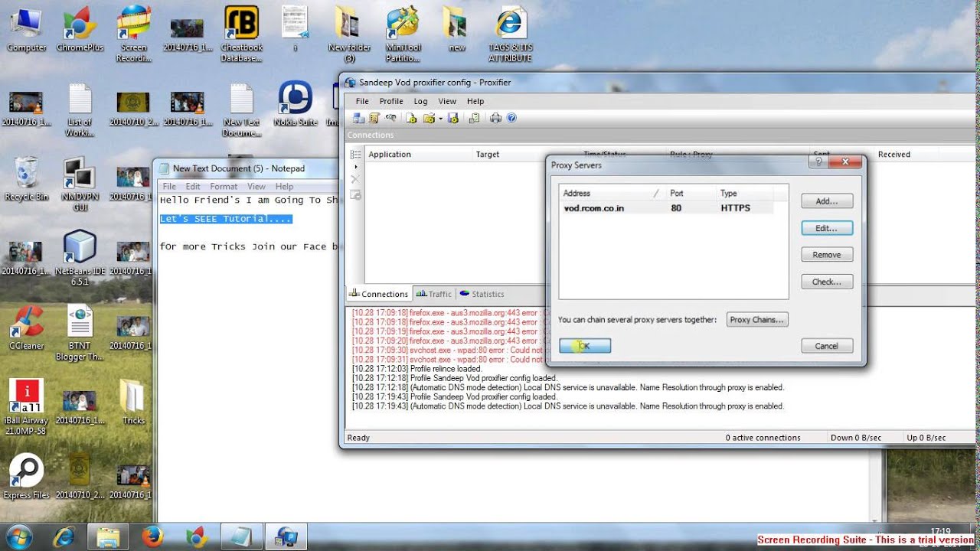Open the Nokia Suite desktop icon

click(296, 104)
